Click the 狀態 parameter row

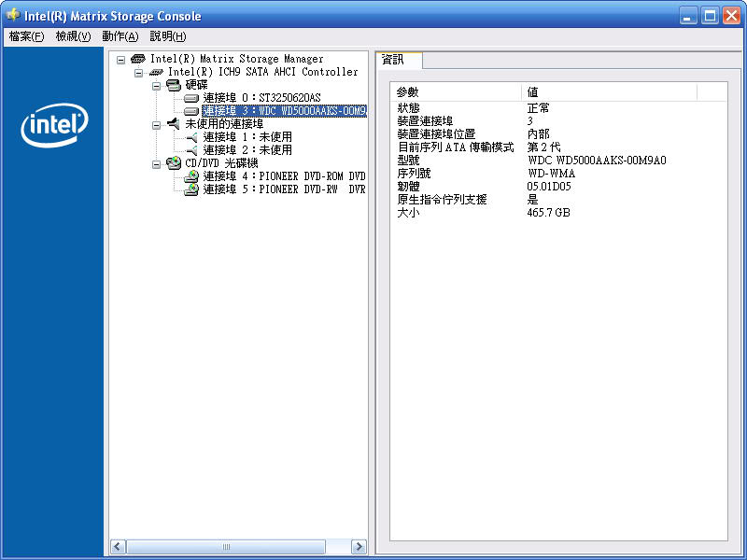(558, 108)
